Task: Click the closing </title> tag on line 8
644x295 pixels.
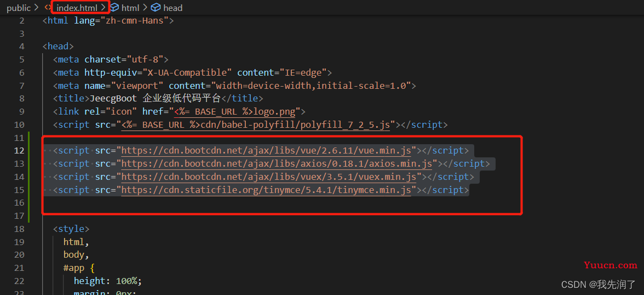Action: click(242, 99)
